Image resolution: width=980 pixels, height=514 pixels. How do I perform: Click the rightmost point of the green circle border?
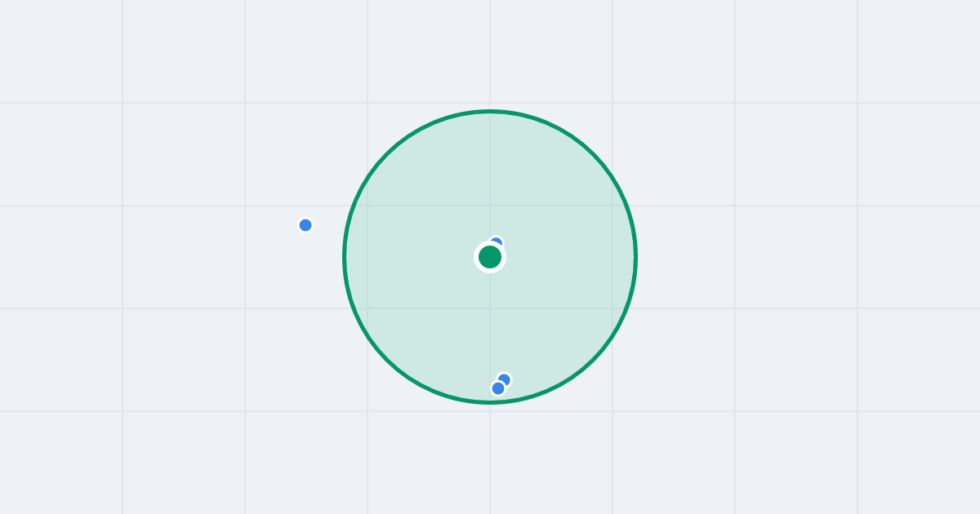click(635, 257)
